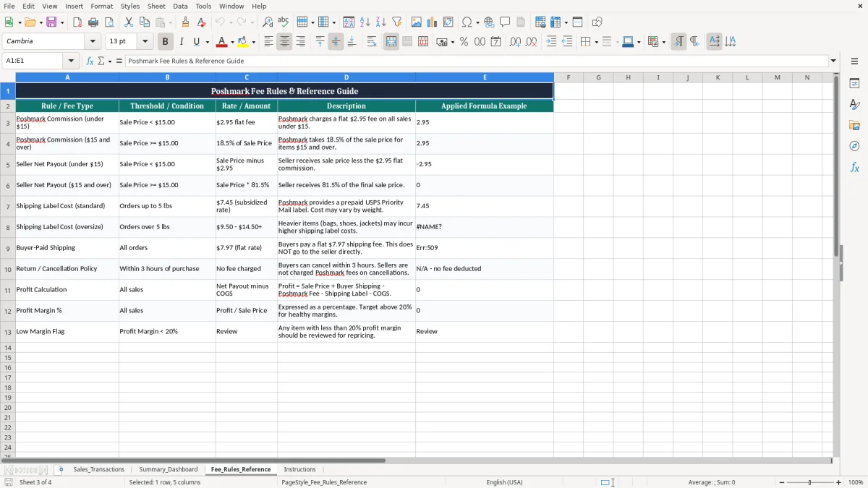Expand Font Size dropdown arrow
This screenshot has height=488, width=868.
145,42
